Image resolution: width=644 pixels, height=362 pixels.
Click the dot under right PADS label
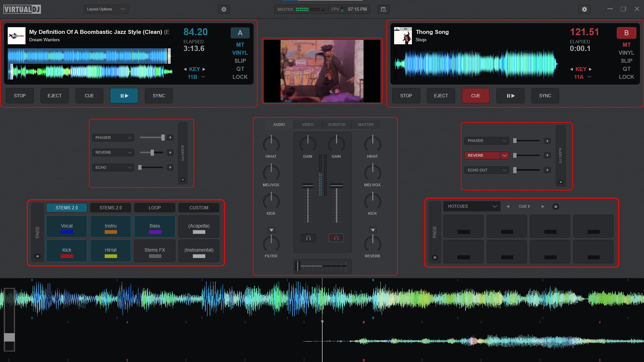[x=435, y=257]
